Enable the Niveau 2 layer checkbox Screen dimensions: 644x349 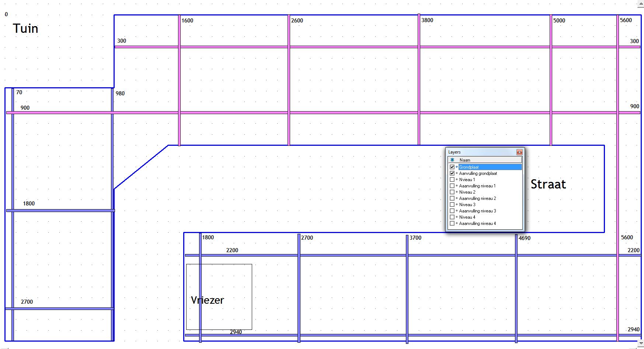coord(452,192)
